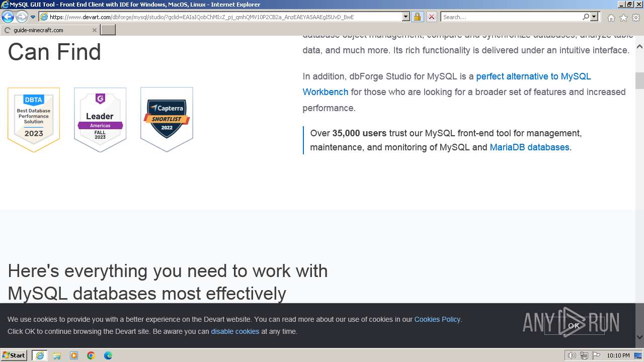Close the guide-minecraft.com tab
The image size is (644, 362).
tap(94, 30)
